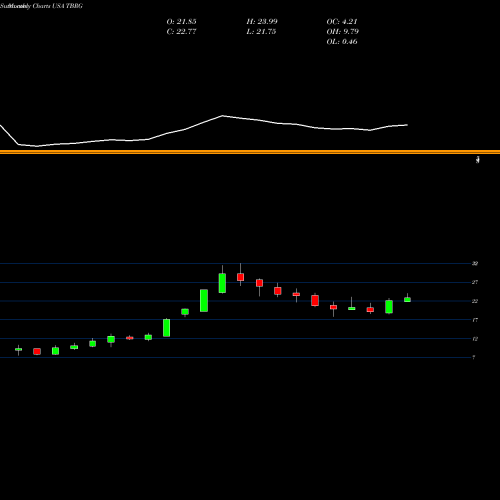This screenshot has width=500, height=500.
Task: Select the high price label H: 23.99
Action: click(x=262, y=22)
